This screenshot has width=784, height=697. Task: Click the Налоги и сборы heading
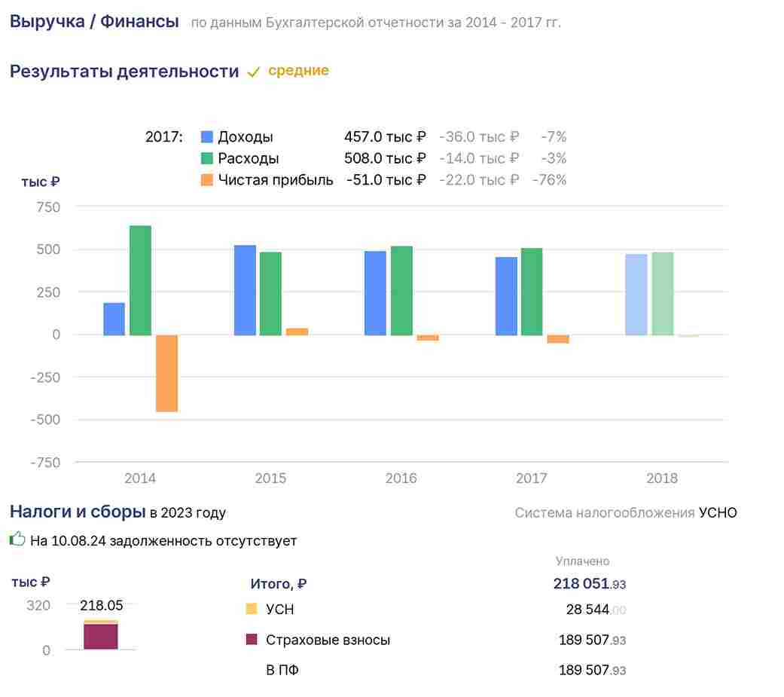pos(78,512)
